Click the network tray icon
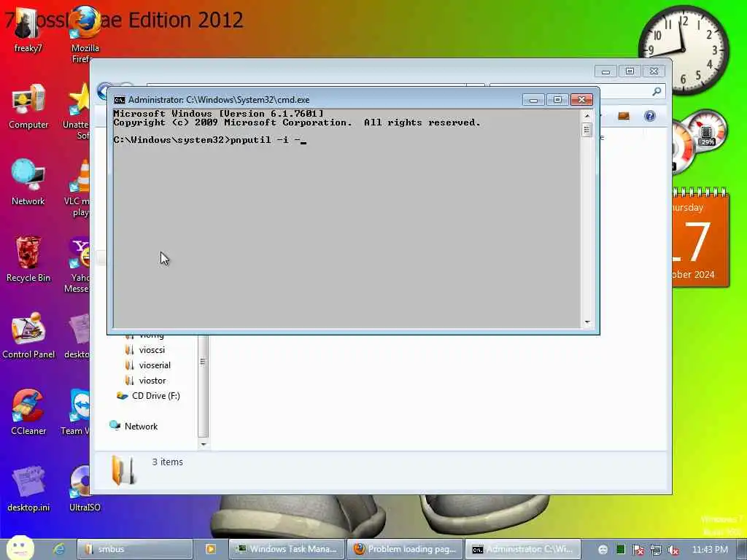This screenshot has width=747, height=560. 656,550
